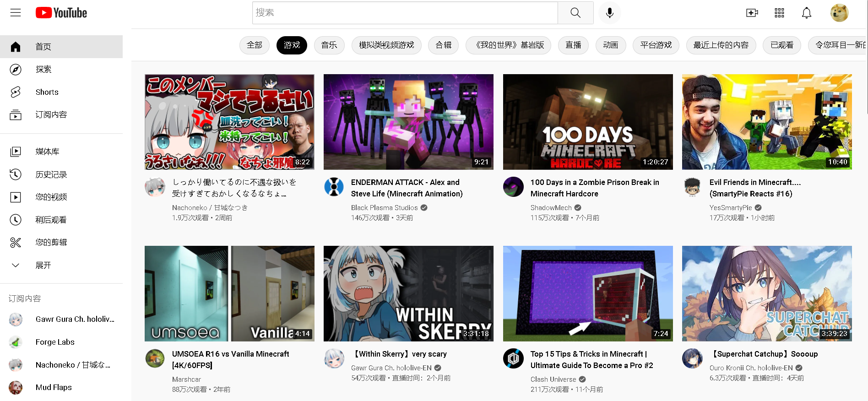Open 稍后观看 watch later list

pos(61,220)
